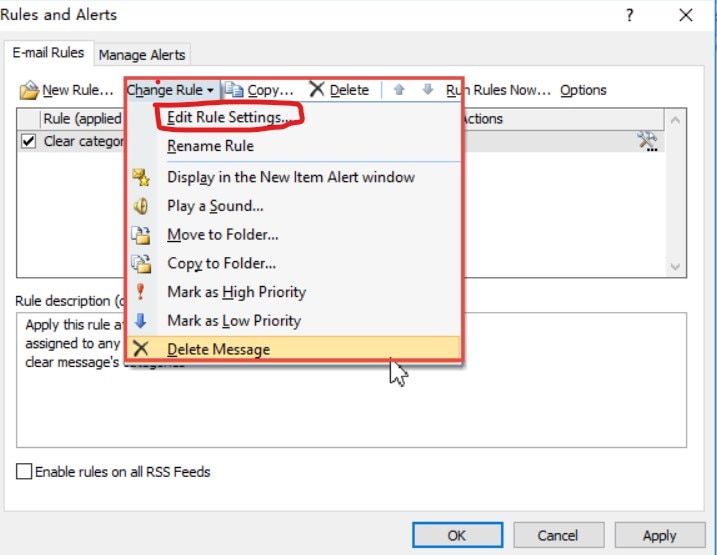Choose Copy to Folder menu entry

pos(222,264)
